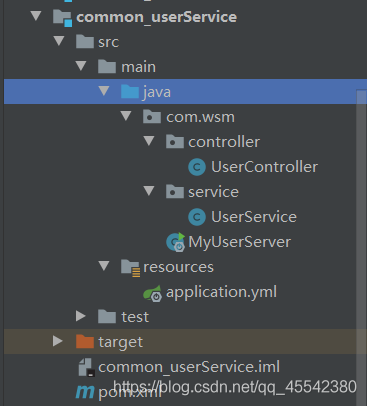The width and height of the screenshot is (367, 406).
Task: Select the src label
Action: [x=109, y=42]
